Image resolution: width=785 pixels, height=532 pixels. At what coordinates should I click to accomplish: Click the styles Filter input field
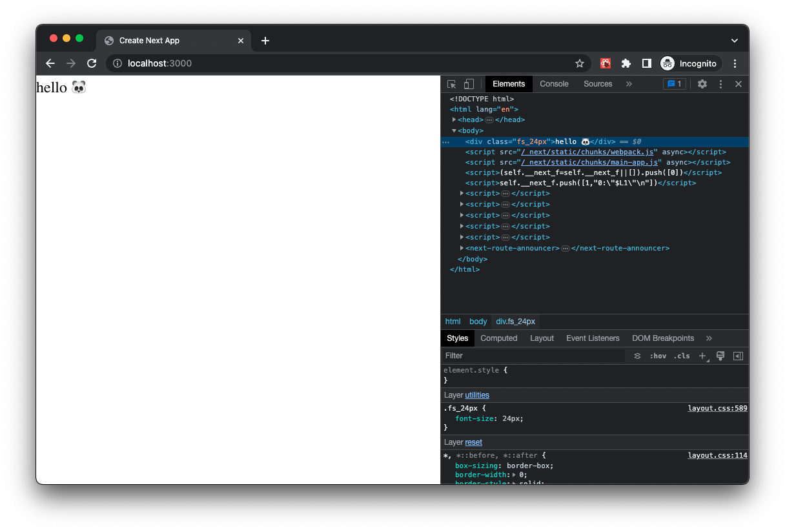(533, 356)
